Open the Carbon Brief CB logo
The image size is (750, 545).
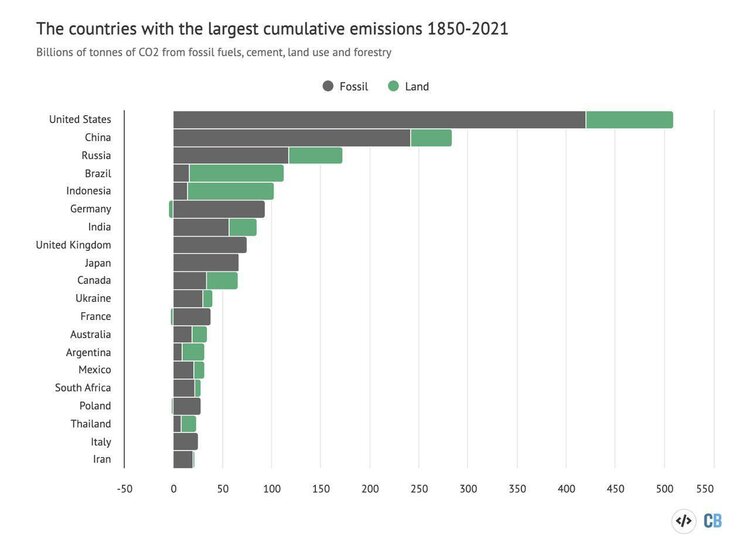[x=713, y=521]
